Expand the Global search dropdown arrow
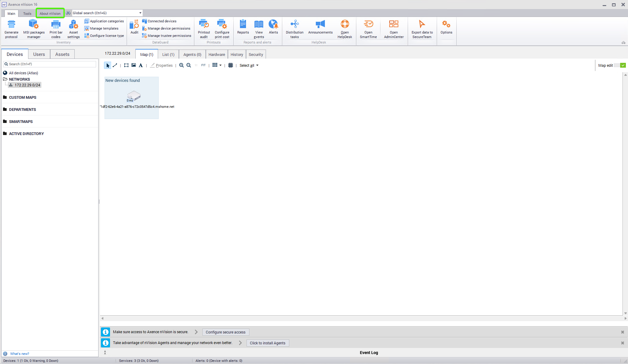This screenshot has width=628, height=364. coord(140,13)
